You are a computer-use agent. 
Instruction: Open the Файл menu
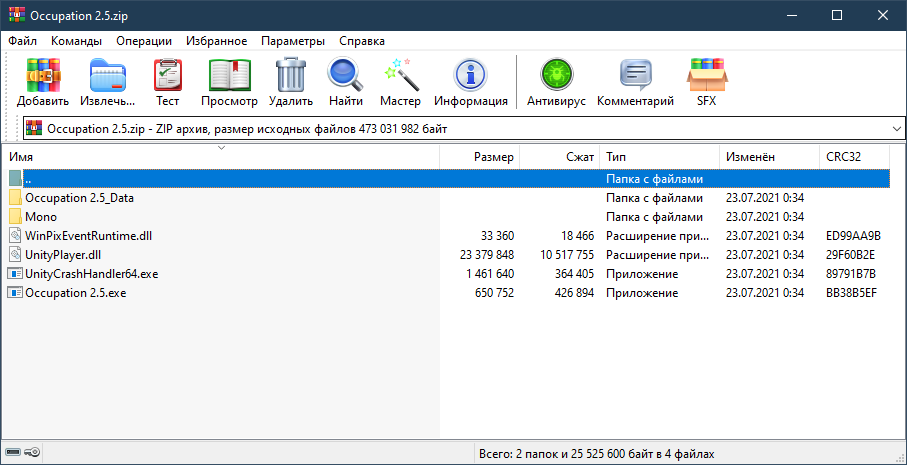[22, 41]
